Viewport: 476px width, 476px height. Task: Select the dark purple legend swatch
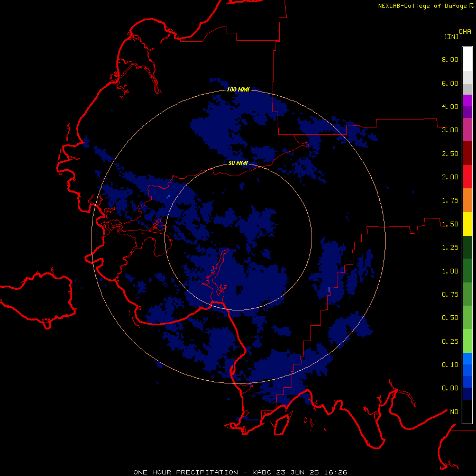coord(467,112)
